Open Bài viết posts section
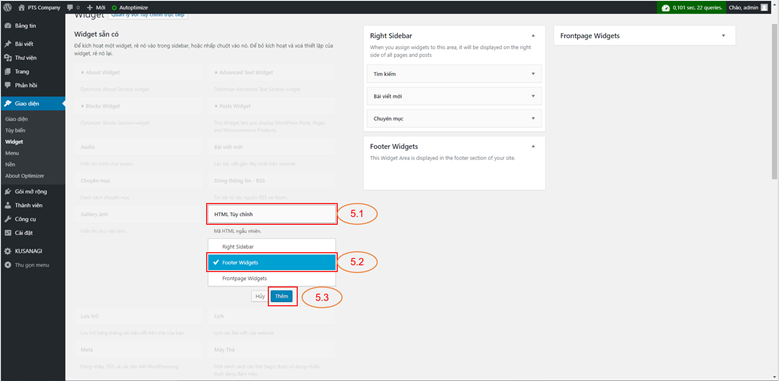 (32, 44)
